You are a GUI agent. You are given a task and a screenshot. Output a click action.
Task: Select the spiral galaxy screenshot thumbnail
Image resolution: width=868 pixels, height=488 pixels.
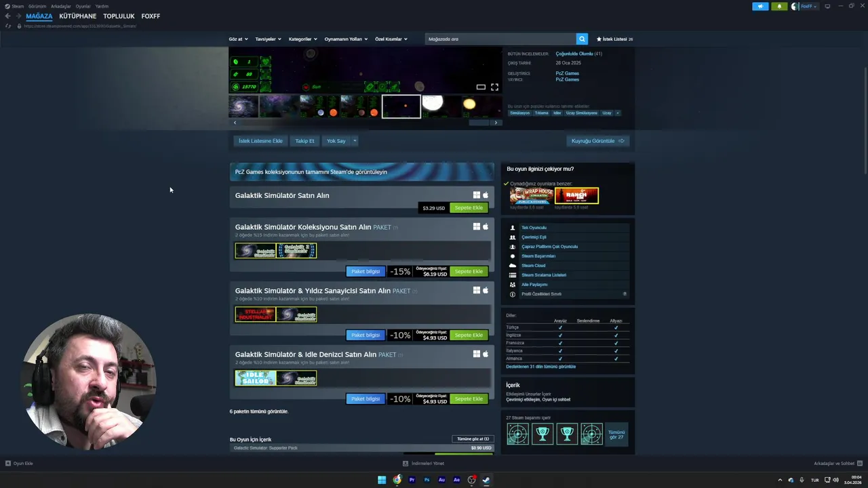tap(243, 106)
